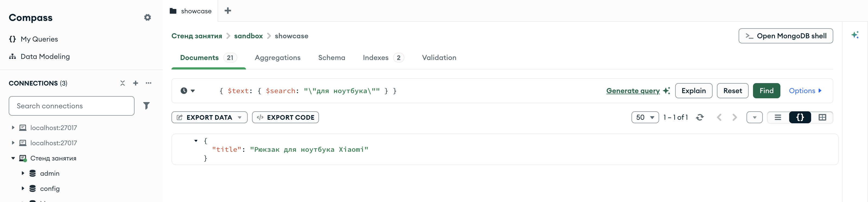This screenshot has height=202, width=868.
Task: Open Compass settings gear
Action: (x=147, y=18)
